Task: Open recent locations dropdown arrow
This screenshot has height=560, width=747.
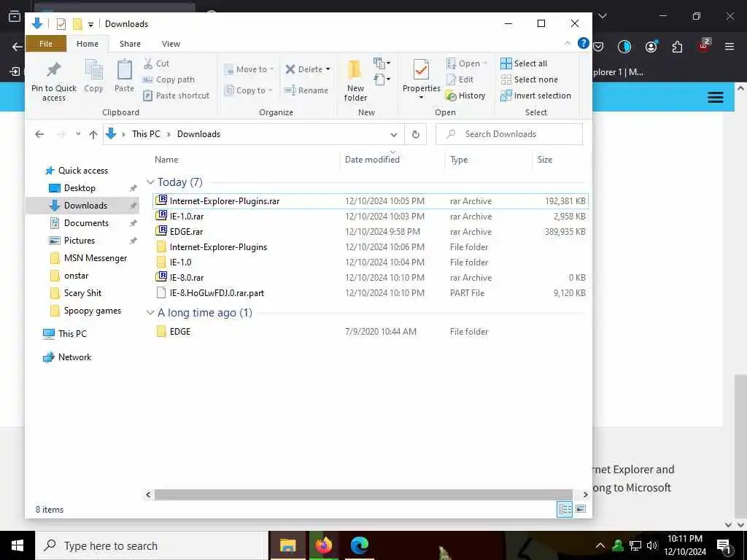Action: point(78,134)
